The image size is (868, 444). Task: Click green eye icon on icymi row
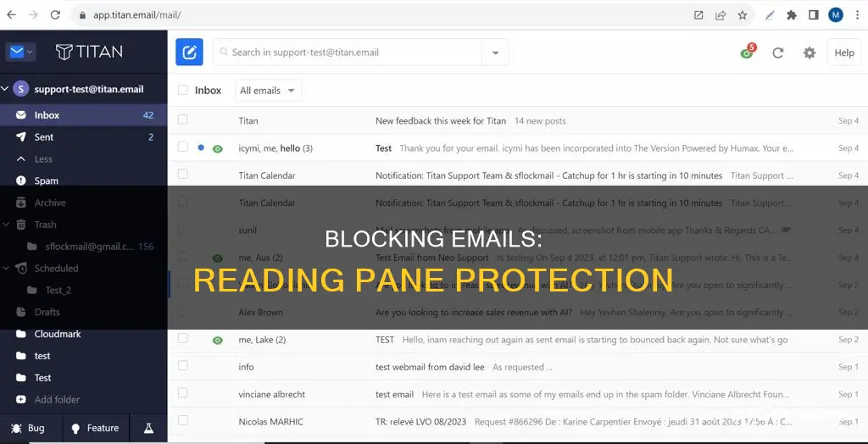point(218,148)
